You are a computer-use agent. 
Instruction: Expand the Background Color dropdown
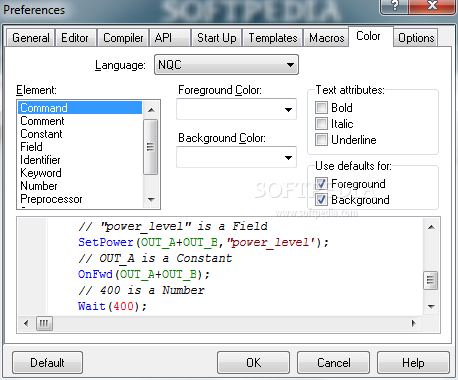[x=236, y=157]
